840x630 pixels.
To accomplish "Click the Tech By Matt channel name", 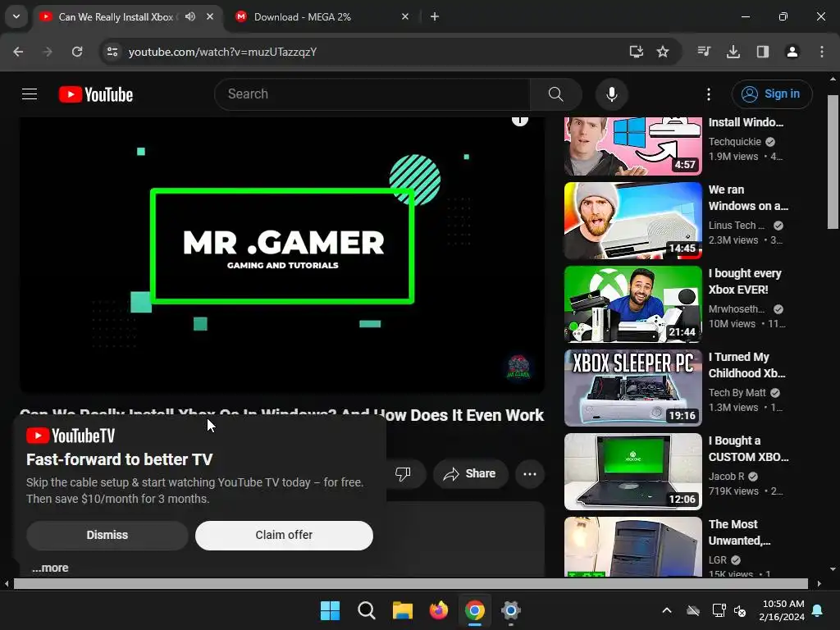I will click(x=737, y=393).
